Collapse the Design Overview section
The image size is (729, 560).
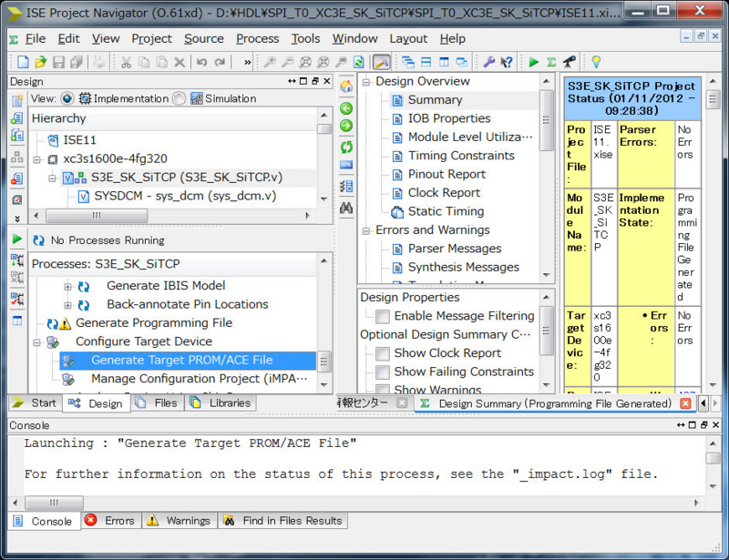tap(366, 82)
